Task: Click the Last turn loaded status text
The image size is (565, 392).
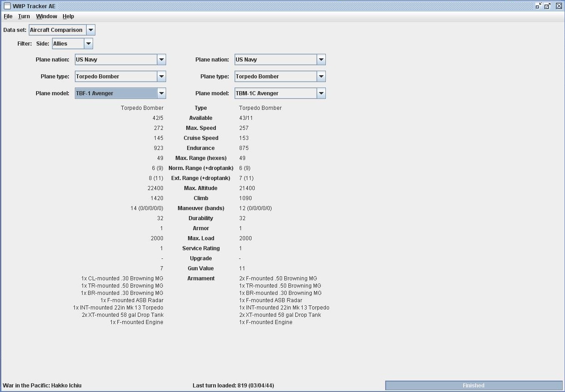Action: coord(233,386)
